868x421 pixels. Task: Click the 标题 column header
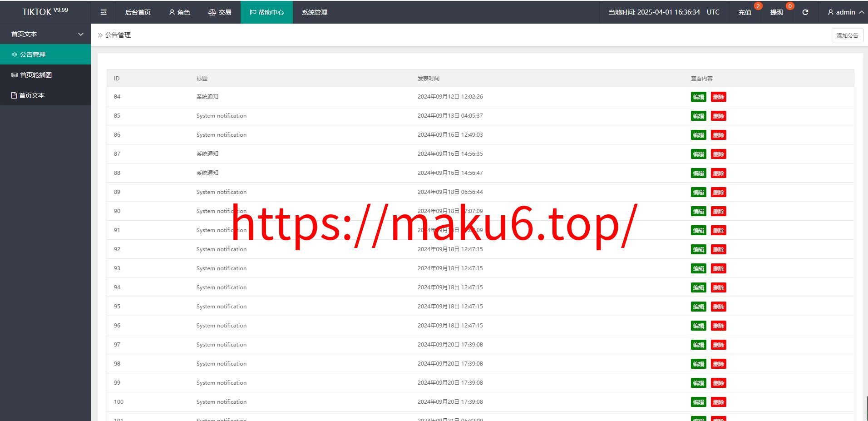tap(202, 79)
